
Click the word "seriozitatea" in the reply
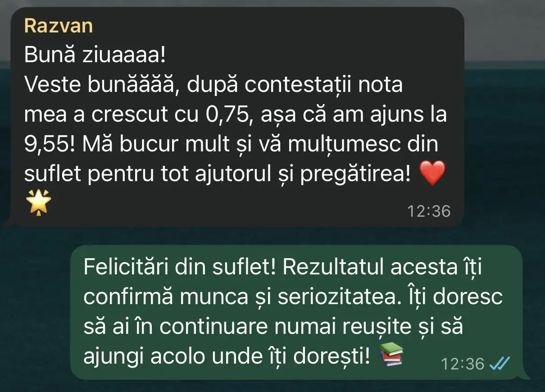coord(327,297)
